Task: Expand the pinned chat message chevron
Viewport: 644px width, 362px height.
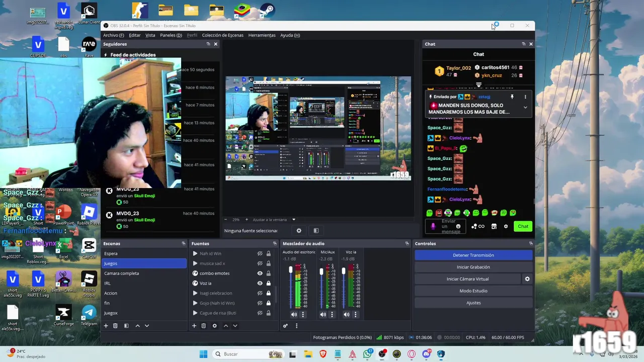Action: tap(525, 107)
